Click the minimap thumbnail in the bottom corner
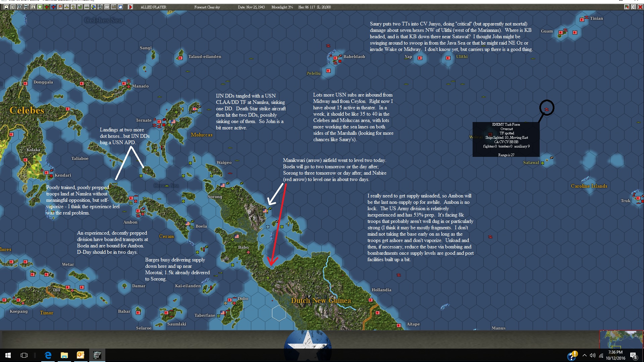 coord(622,340)
